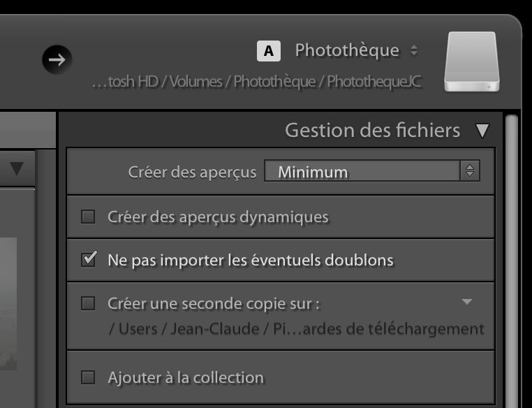Open the Photothèque destination selector arrows
This screenshot has width=532, height=408.
point(414,51)
